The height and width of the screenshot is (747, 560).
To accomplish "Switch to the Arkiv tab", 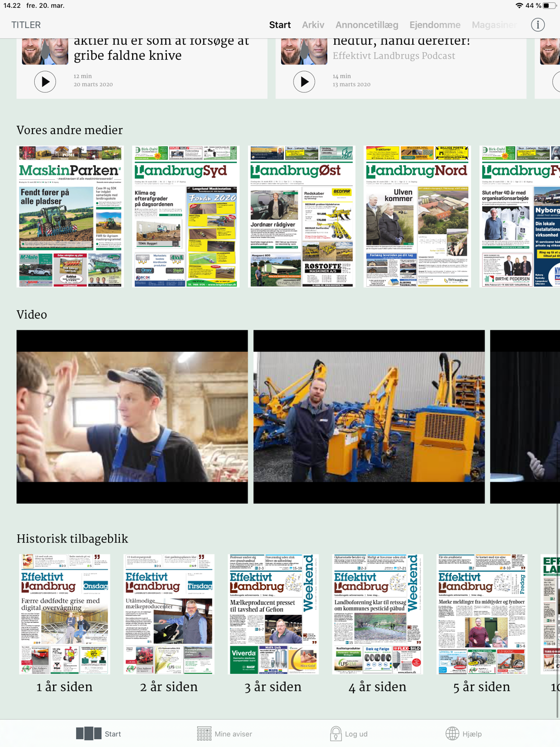I will 313,25.
